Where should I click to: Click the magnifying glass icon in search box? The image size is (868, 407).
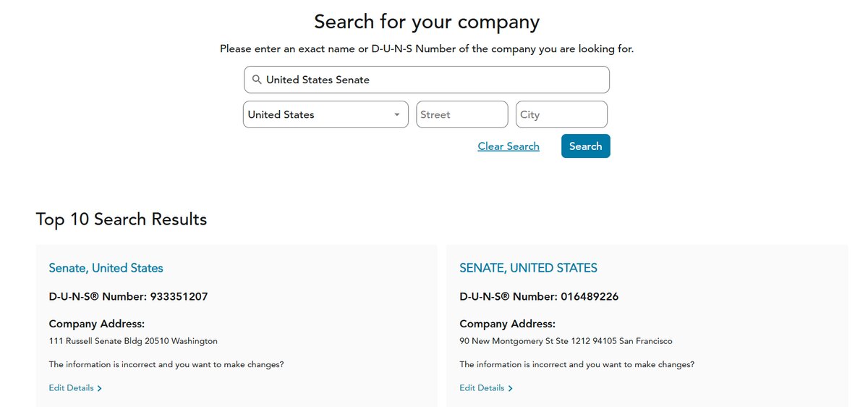click(x=257, y=80)
